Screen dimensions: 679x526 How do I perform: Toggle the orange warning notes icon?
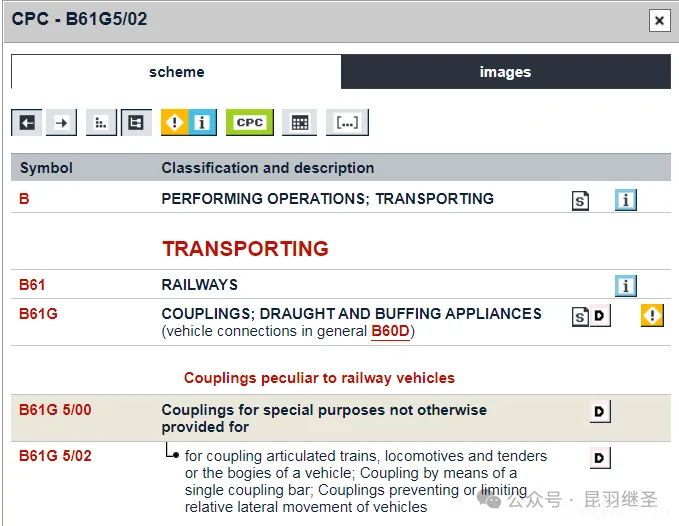pos(175,123)
